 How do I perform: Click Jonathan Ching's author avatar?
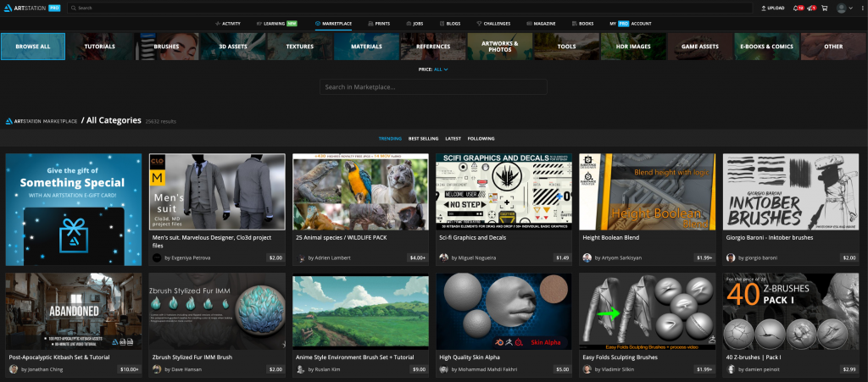(14, 369)
